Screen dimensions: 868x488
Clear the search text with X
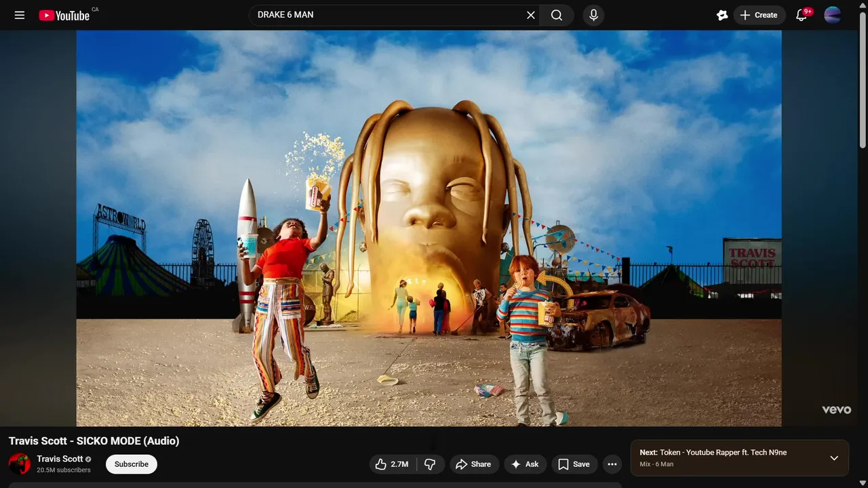[531, 15]
